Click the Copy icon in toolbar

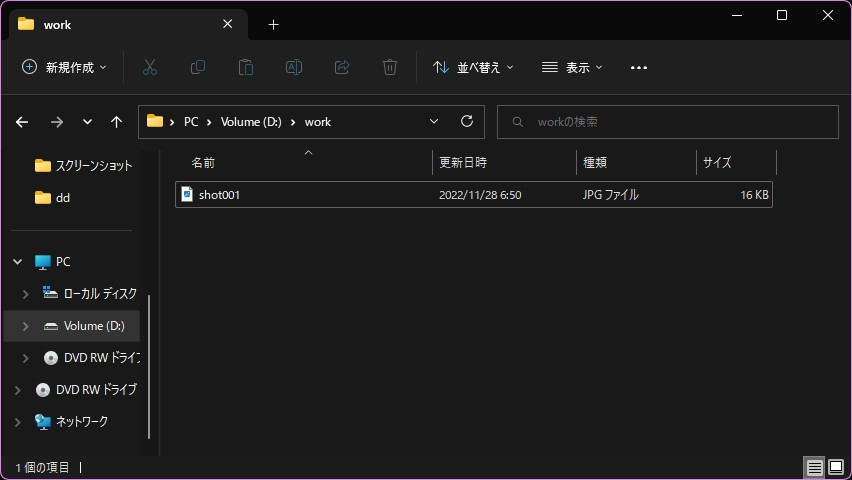(x=198, y=67)
